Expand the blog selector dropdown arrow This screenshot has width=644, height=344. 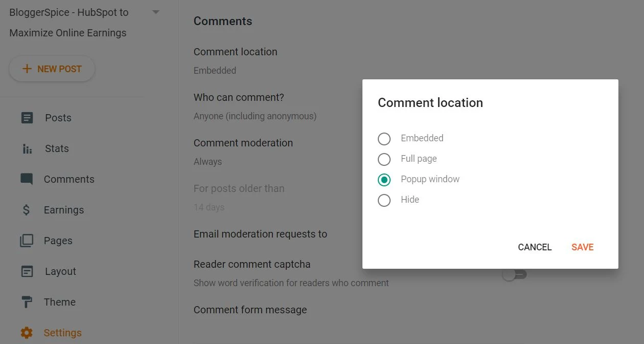point(156,12)
